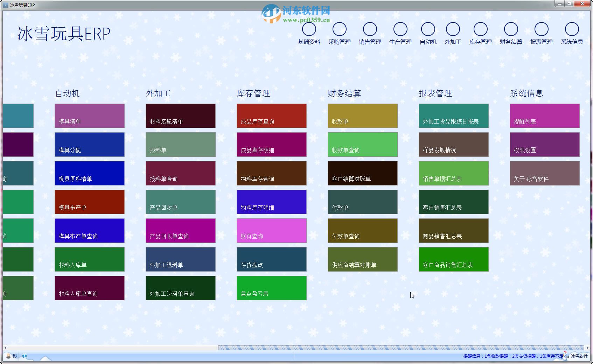
Task: Open the 收款单 tile
Action: (x=363, y=116)
